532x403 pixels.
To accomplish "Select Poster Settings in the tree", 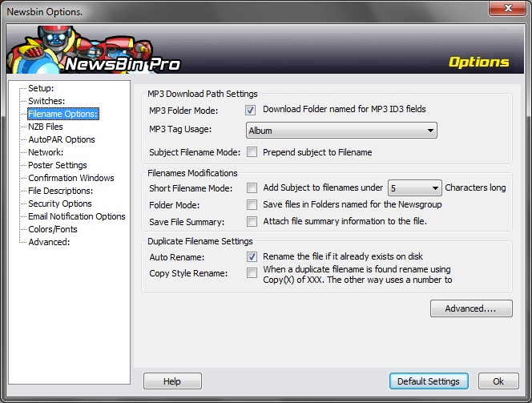I will coord(58,165).
